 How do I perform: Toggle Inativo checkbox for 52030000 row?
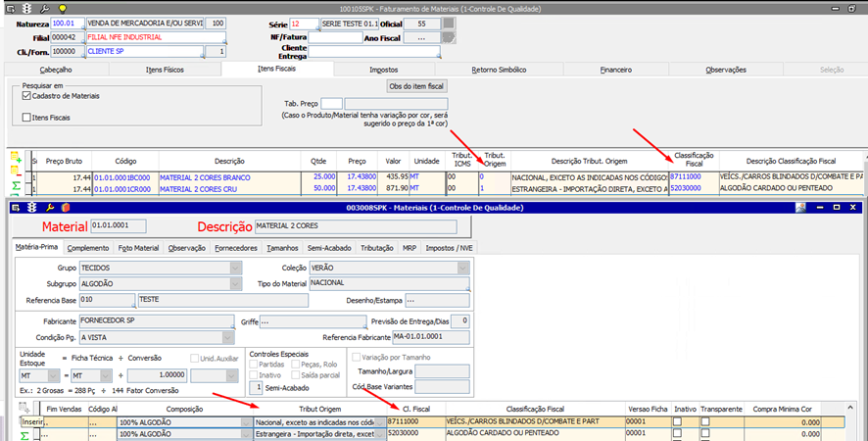(x=677, y=434)
